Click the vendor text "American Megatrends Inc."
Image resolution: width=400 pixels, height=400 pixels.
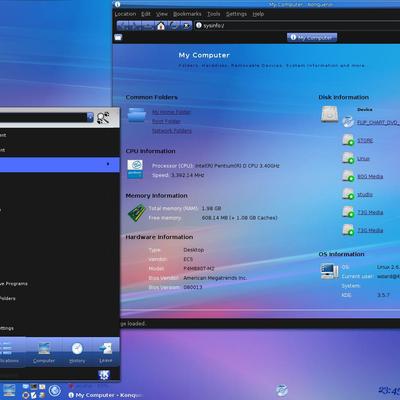[x=215, y=278]
